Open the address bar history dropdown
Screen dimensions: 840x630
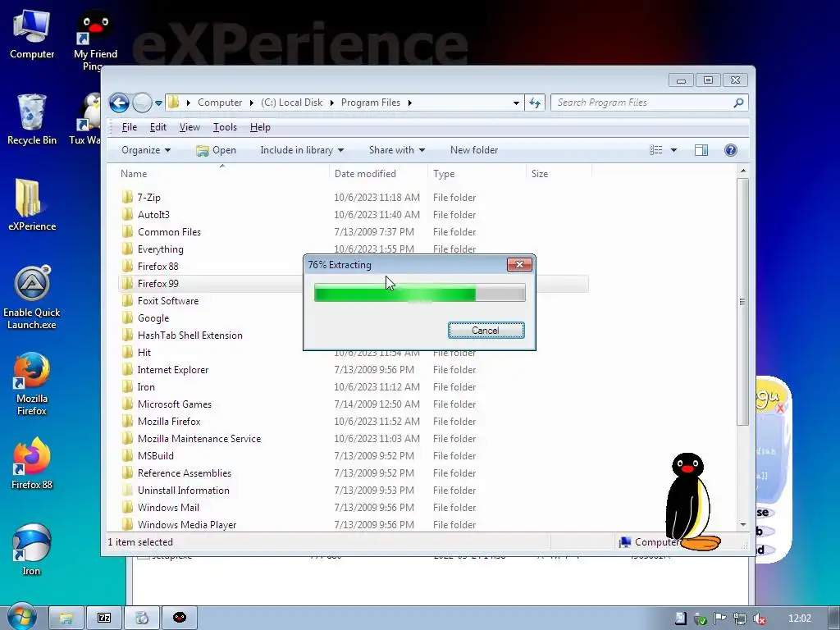(516, 103)
